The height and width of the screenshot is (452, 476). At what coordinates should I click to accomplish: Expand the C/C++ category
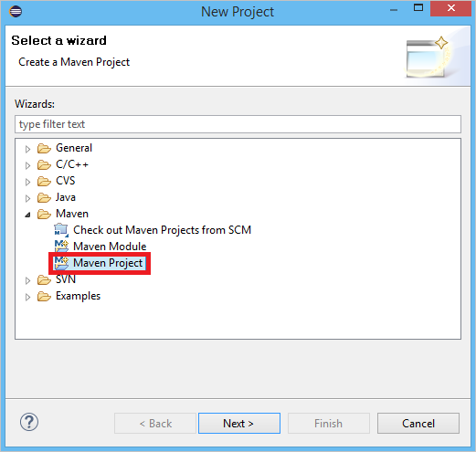click(x=27, y=165)
